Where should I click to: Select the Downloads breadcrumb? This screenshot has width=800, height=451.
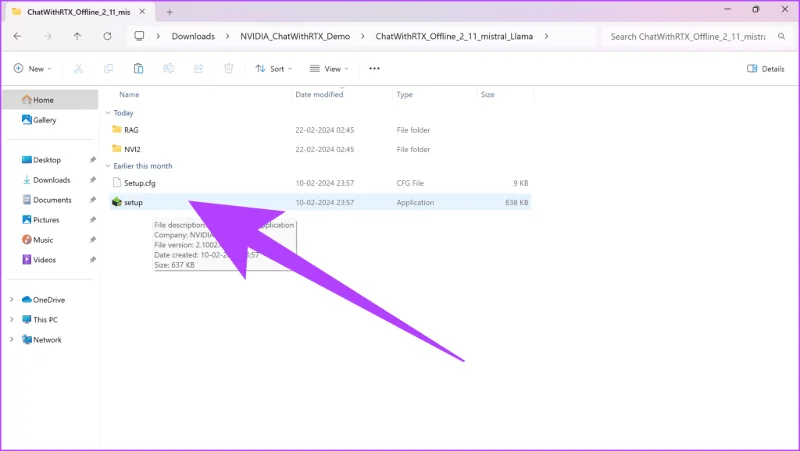click(193, 36)
